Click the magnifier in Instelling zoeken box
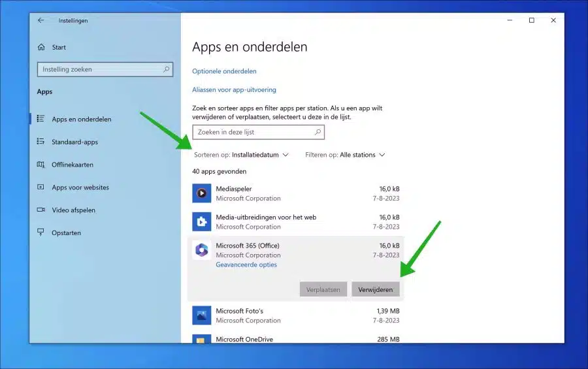This screenshot has width=588, height=369. click(x=166, y=69)
